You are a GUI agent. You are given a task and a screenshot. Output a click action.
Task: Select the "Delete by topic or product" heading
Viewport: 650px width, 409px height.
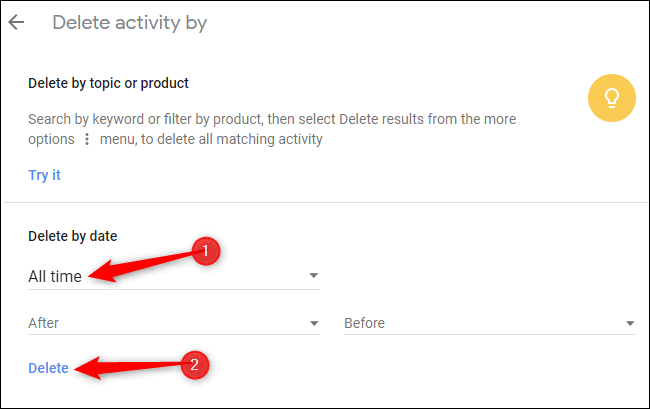point(108,83)
